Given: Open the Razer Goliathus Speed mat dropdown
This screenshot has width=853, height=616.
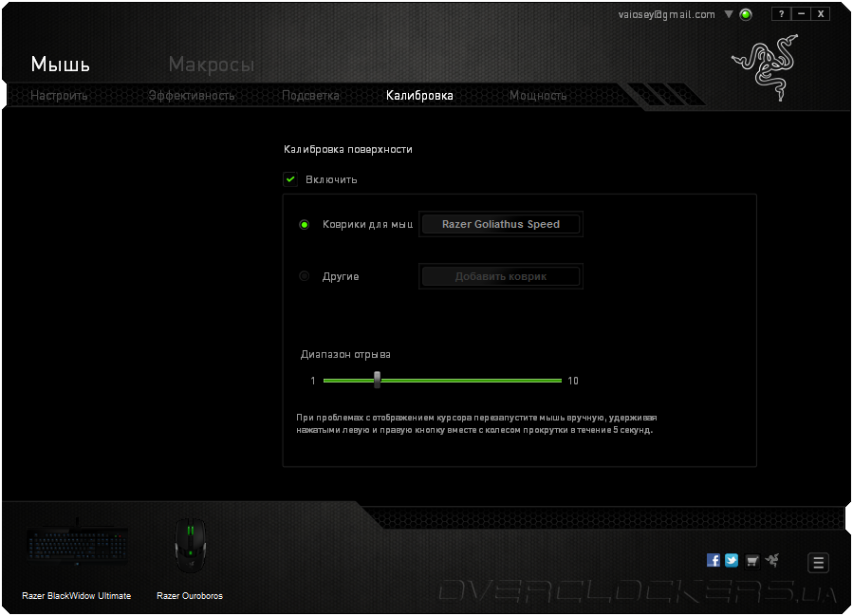Looking at the screenshot, I should pos(500,224).
